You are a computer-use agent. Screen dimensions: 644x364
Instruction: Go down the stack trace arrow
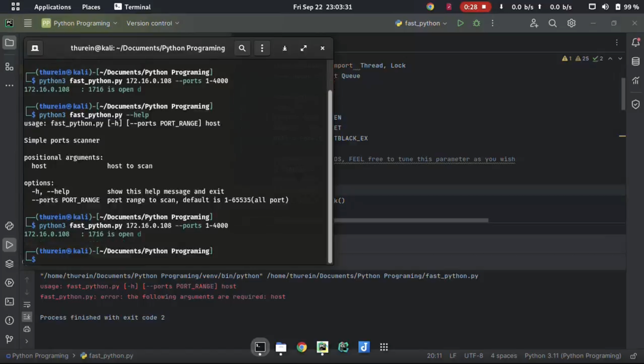(27, 292)
